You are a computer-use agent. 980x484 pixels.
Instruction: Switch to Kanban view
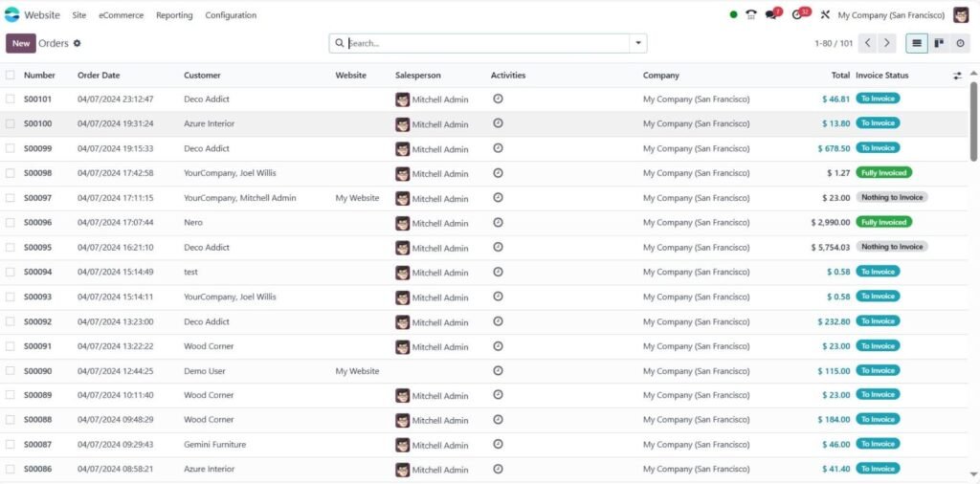(939, 43)
